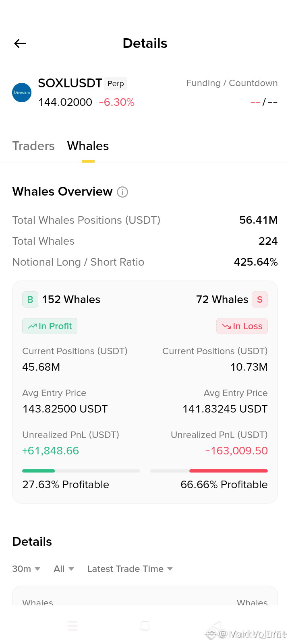Tap the In Profit trend tag

pos(50,326)
